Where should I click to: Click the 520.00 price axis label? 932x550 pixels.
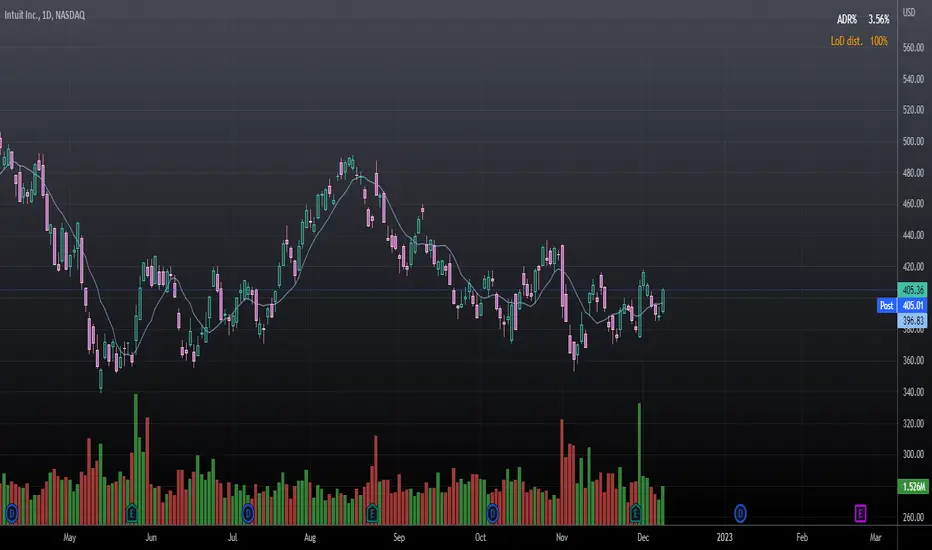pyautogui.click(x=913, y=110)
